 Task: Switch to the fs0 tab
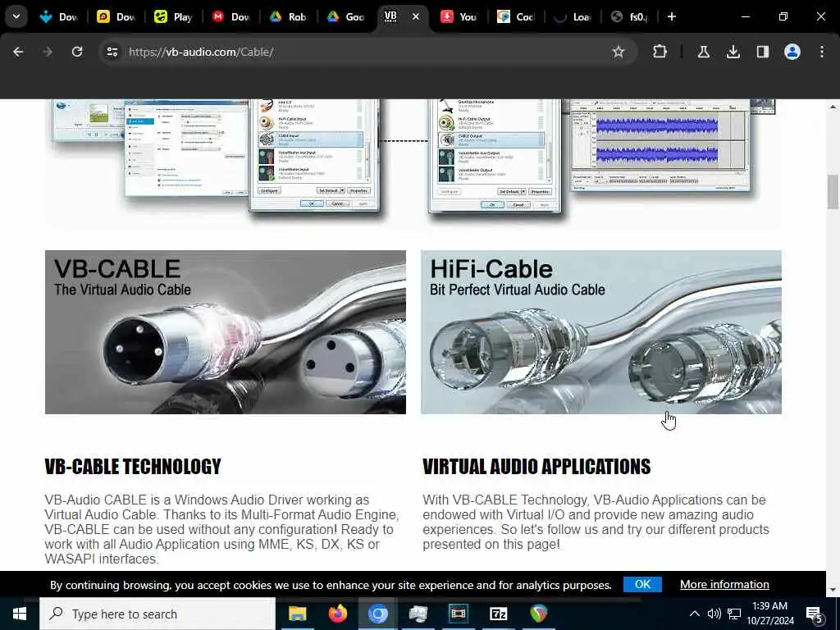630,16
